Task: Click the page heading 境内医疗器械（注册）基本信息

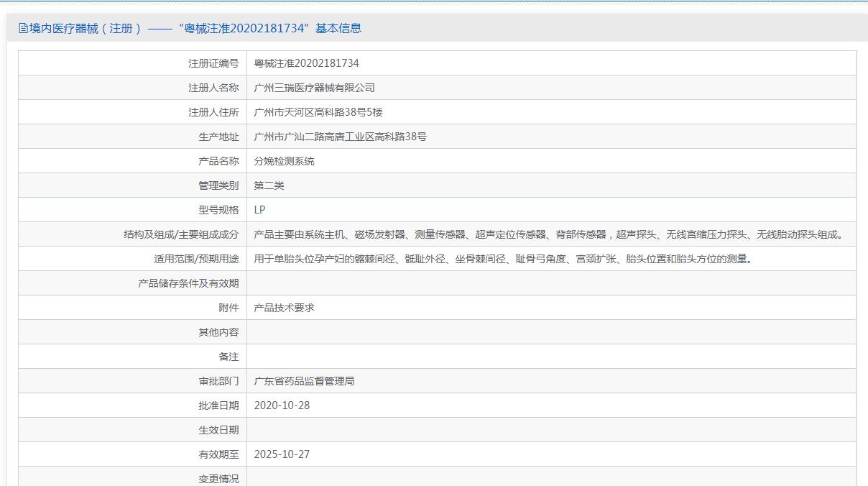Action: [x=195, y=29]
